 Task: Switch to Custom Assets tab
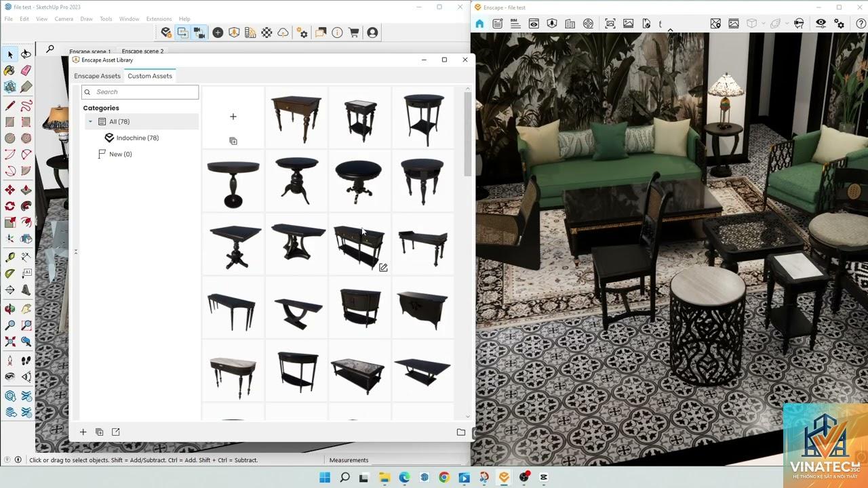point(150,76)
